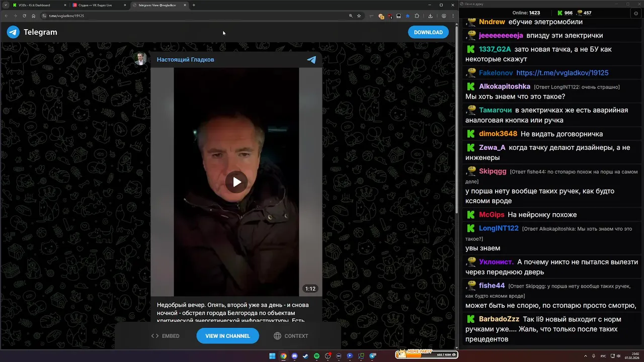Click username Fakelonov in chat
Screen dimensions: 644x362
coord(496,73)
